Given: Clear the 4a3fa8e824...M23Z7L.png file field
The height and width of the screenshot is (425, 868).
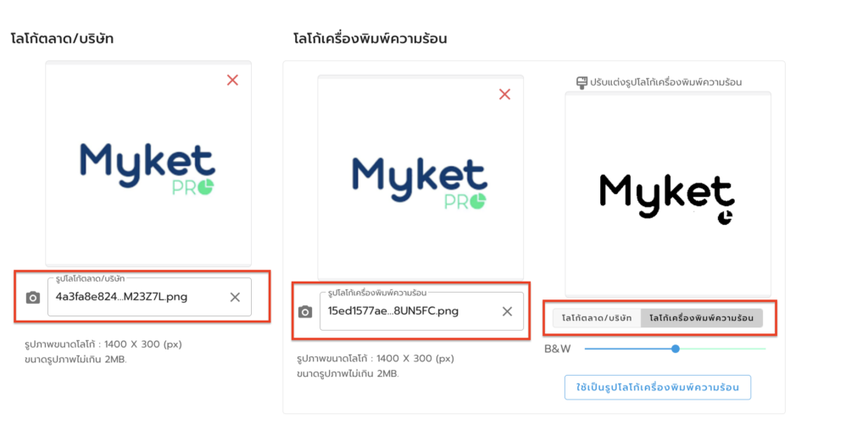Looking at the screenshot, I should coord(236,298).
